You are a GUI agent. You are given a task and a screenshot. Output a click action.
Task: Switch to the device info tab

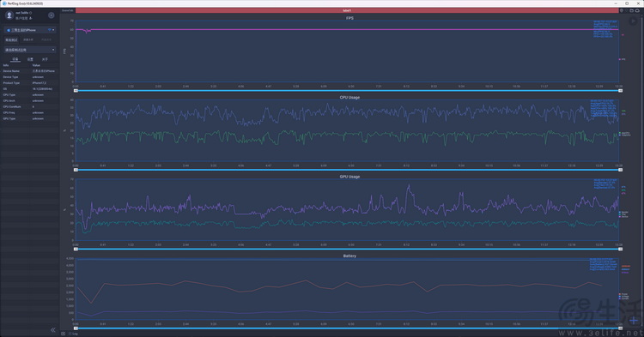(x=15, y=59)
